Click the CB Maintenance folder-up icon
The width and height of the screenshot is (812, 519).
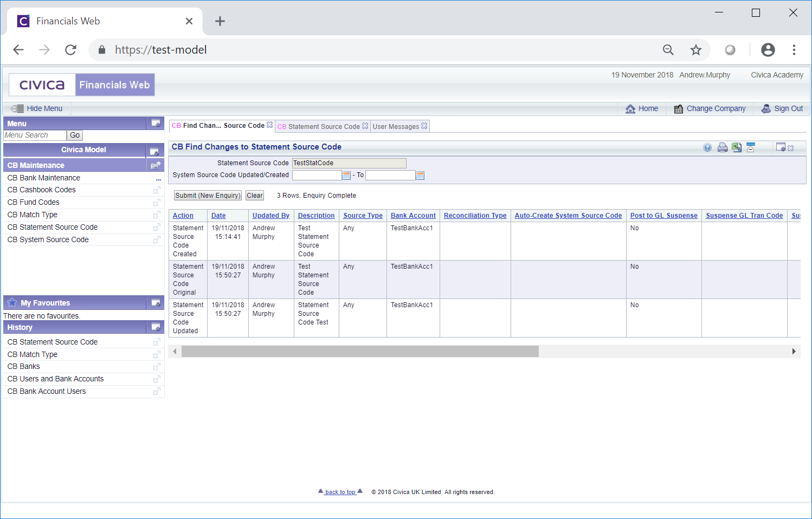pos(156,165)
